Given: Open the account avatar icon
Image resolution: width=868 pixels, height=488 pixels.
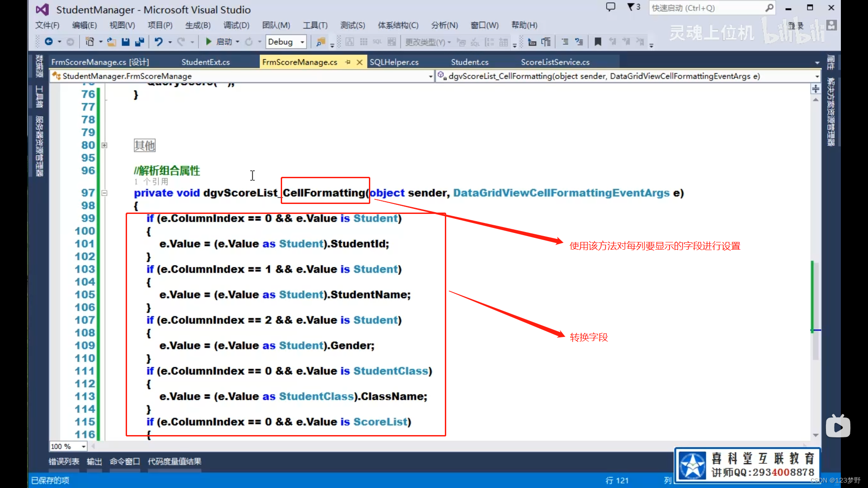Looking at the screenshot, I should click(831, 25).
